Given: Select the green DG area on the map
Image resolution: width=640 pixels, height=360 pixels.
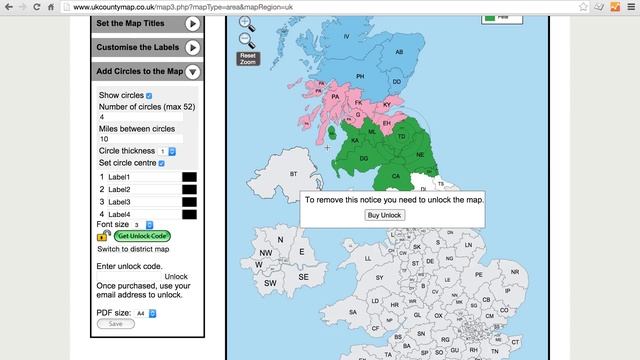Looking at the screenshot, I should (364, 158).
